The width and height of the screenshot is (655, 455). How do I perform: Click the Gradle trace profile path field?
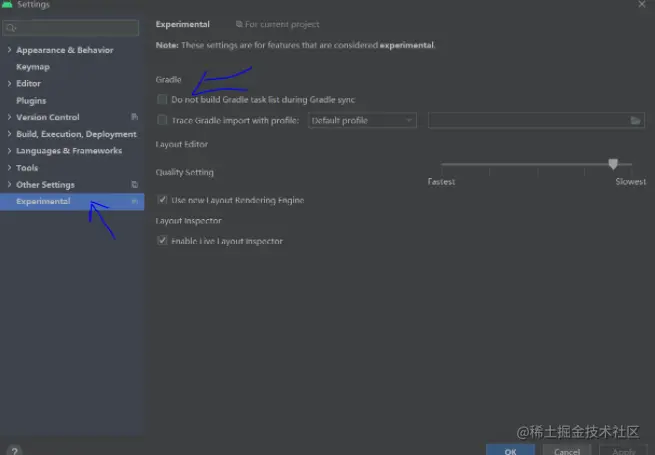click(536, 120)
